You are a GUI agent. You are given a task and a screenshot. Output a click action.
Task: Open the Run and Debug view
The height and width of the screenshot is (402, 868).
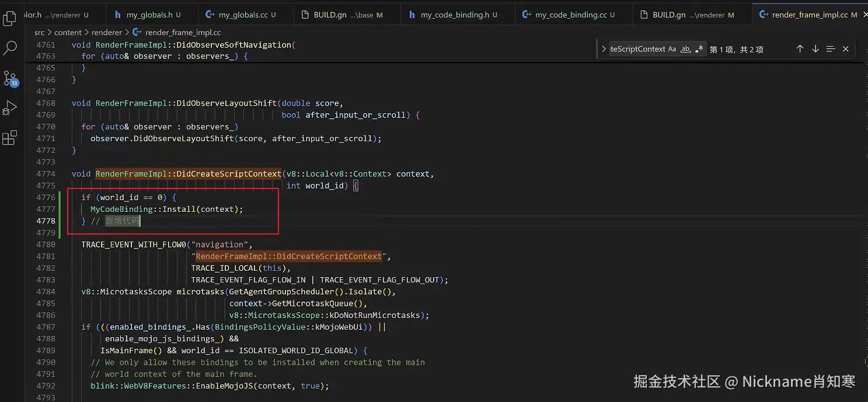pos(10,108)
